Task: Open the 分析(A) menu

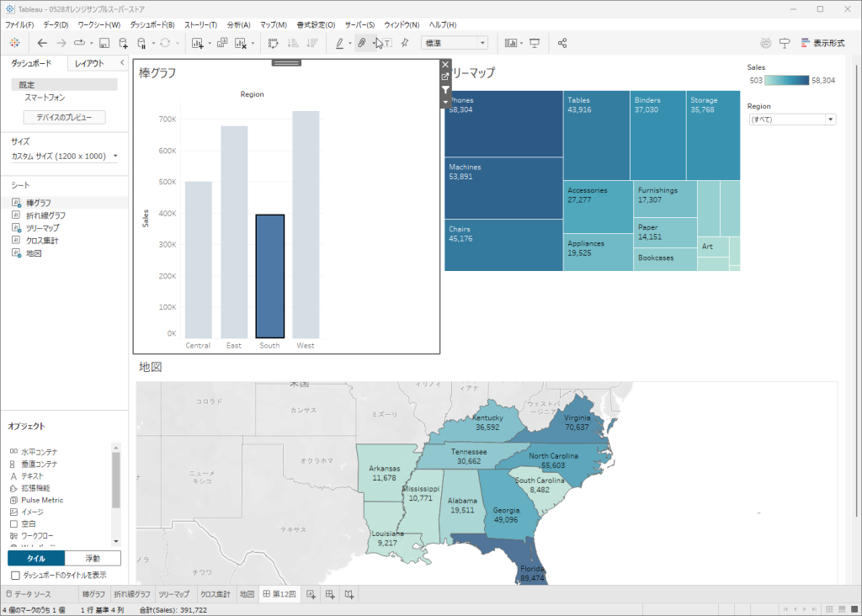Action: pyautogui.click(x=238, y=25)
